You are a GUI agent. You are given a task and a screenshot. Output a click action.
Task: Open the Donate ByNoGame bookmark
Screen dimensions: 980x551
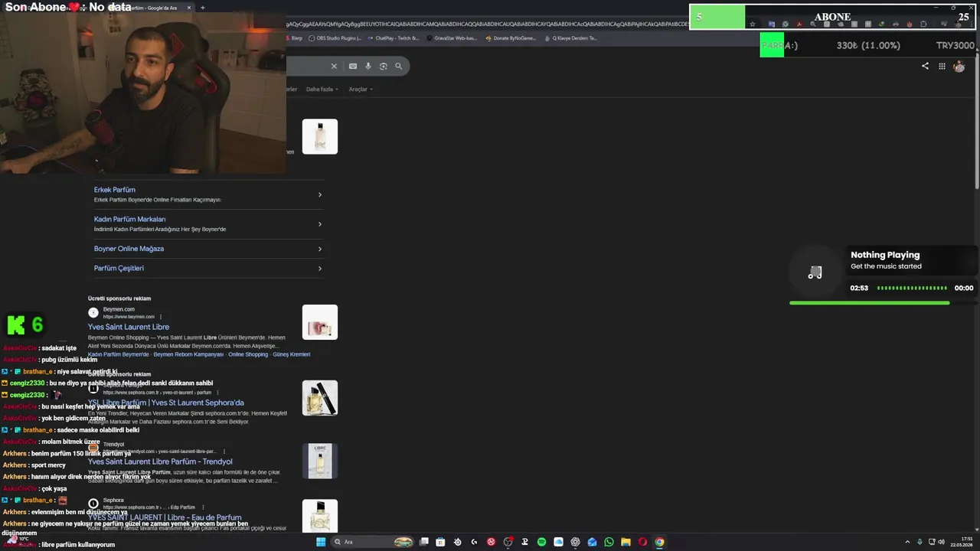coord(511,37)
